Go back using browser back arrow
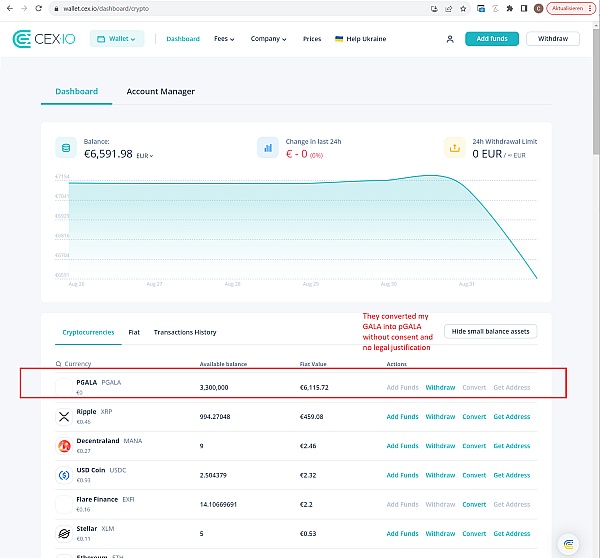The width and height of the screenshot is (600, 558). [10, 8]
